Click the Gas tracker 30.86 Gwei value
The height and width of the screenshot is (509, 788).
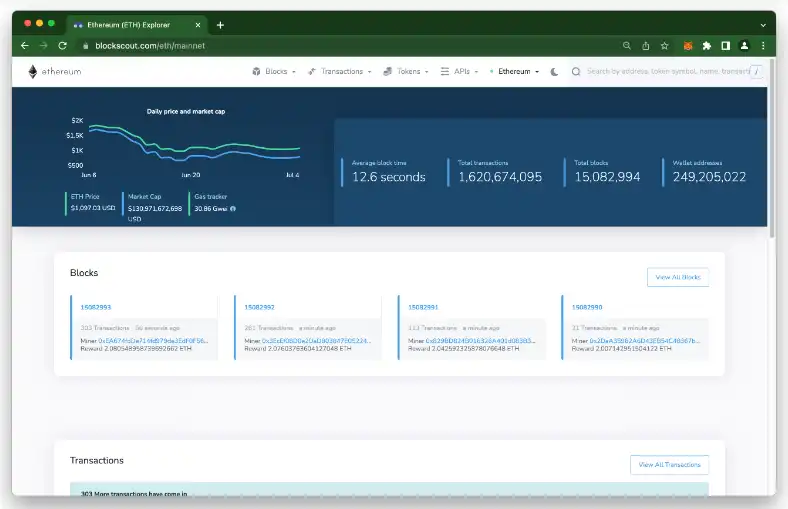(211, 209)
